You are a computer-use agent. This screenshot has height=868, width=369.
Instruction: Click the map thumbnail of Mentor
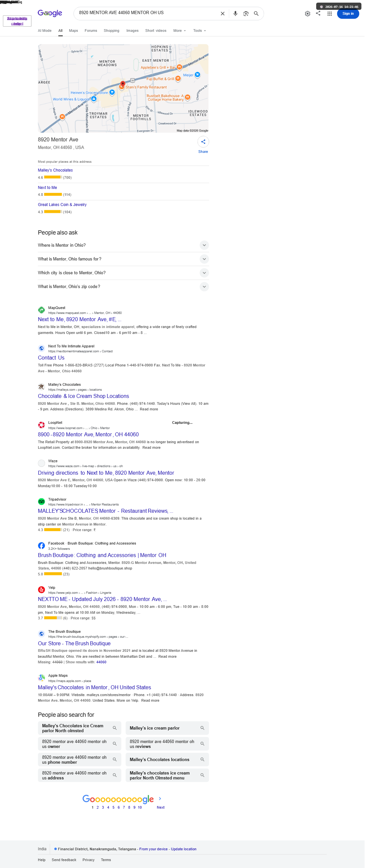point(123,88)
